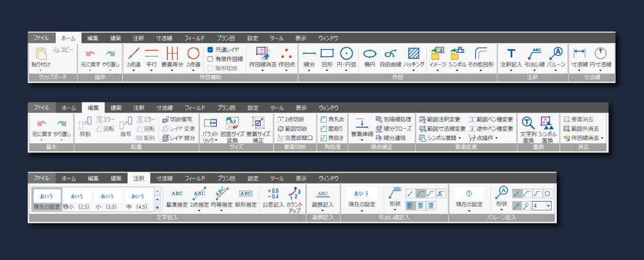Click the 矩形指定 boxed ABC icon
The image size is (644, 260).
[x=245, y=194]
